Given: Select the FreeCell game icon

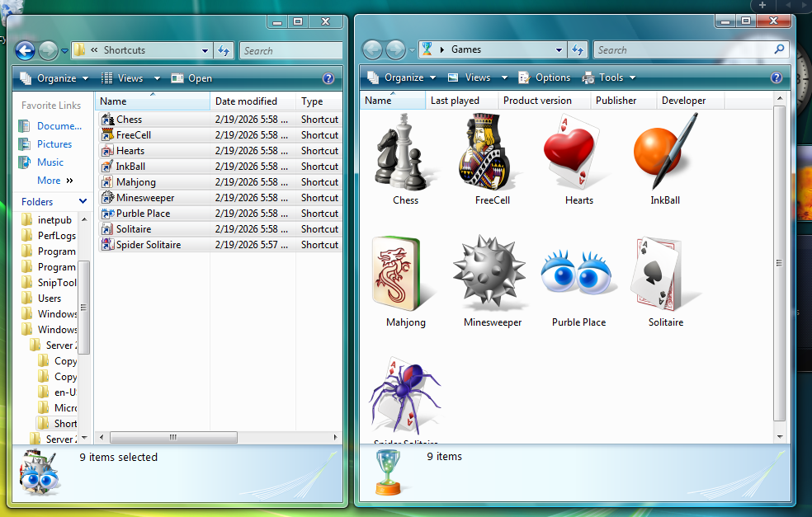Looking at the screenshot, I should [x=491, y=153].
